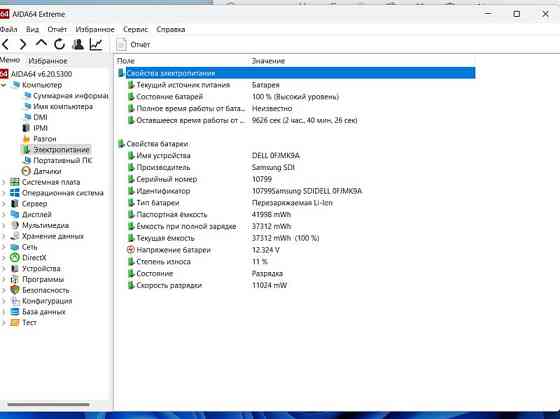Go up one level with Up arrow

click(41, 44)
